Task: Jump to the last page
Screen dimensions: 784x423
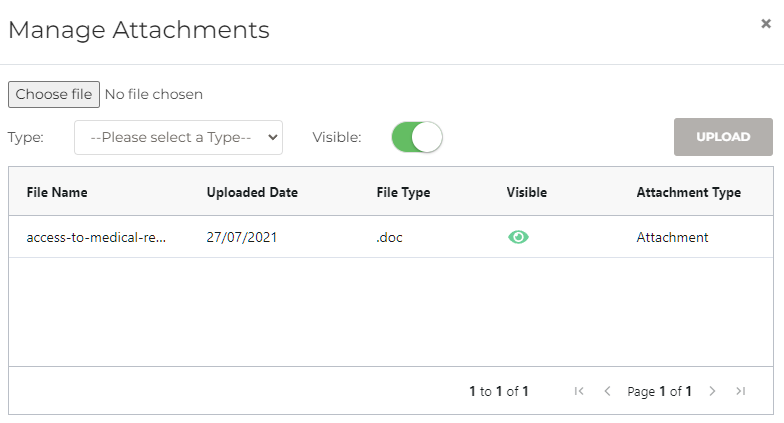Action: point(740,391)
